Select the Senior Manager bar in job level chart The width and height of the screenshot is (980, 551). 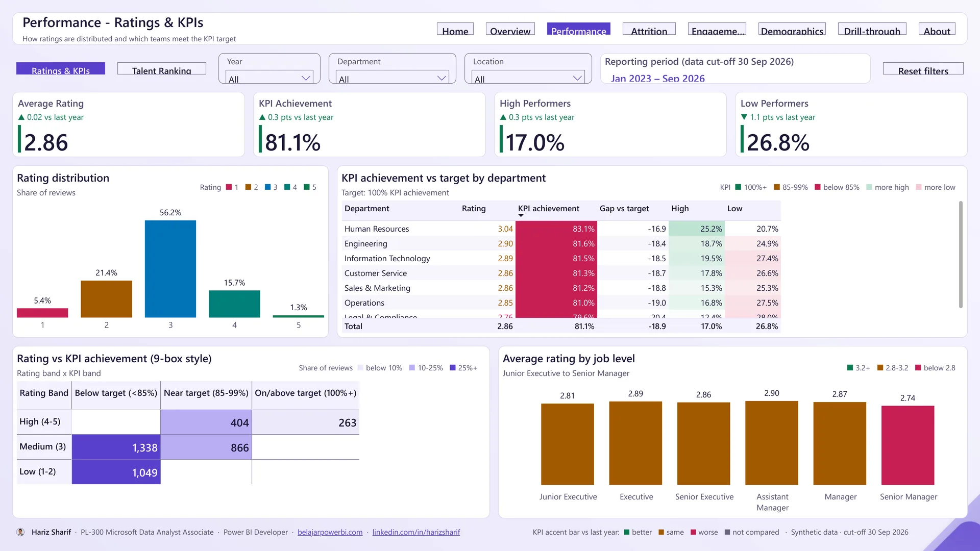(908, 445)
